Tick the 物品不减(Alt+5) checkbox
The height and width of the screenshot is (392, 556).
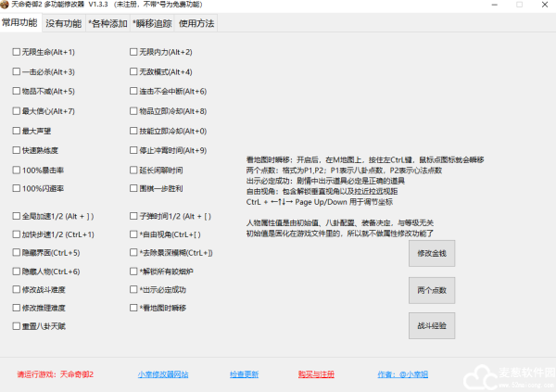point(17,91)
